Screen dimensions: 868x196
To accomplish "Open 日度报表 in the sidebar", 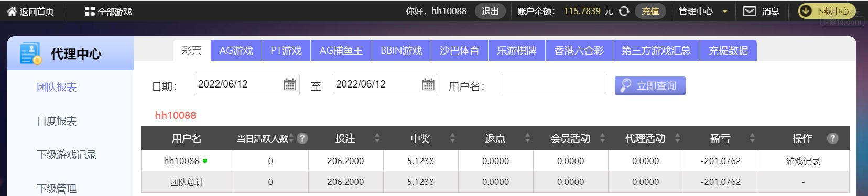I will pos(57,121).
